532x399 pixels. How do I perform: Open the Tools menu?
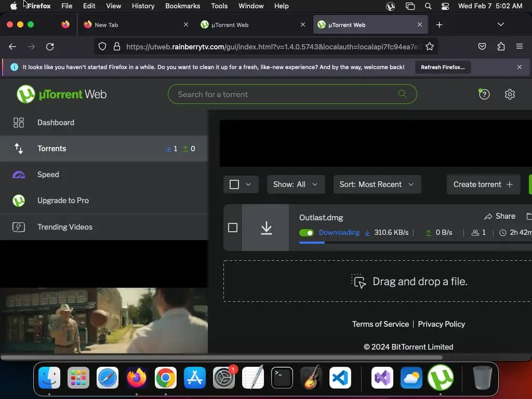[x=219, y=6]
